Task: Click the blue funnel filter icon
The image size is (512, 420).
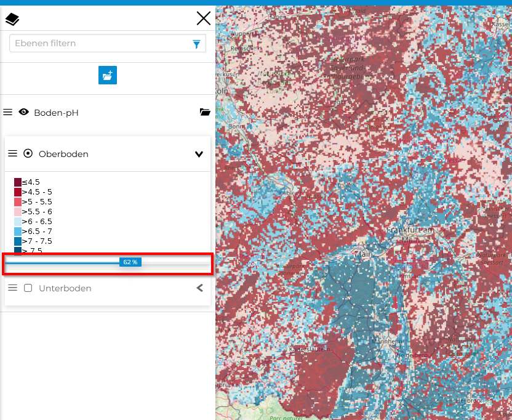Action: 196,44
